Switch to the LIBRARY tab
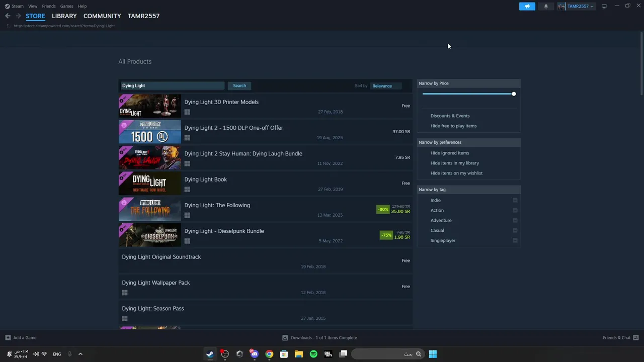The image size is (644, 362). (x=64, y=16)
